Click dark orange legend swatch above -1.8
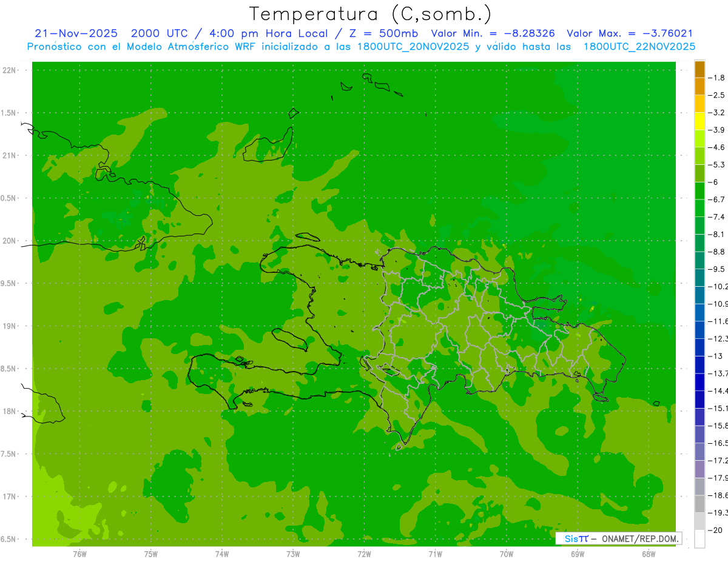 pos(699,69)
